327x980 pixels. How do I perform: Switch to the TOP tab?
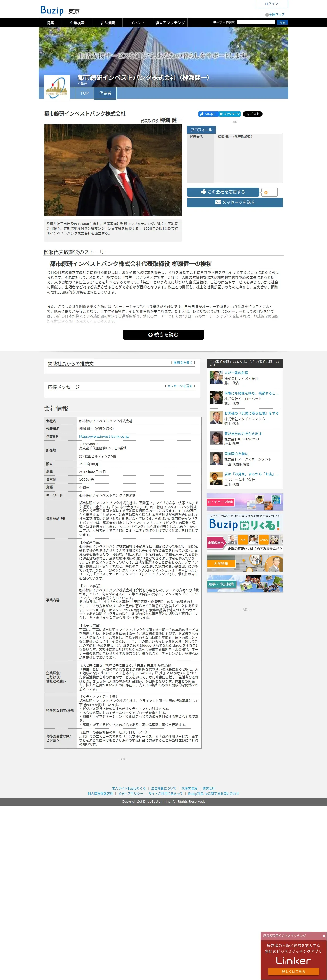[85, 93]
